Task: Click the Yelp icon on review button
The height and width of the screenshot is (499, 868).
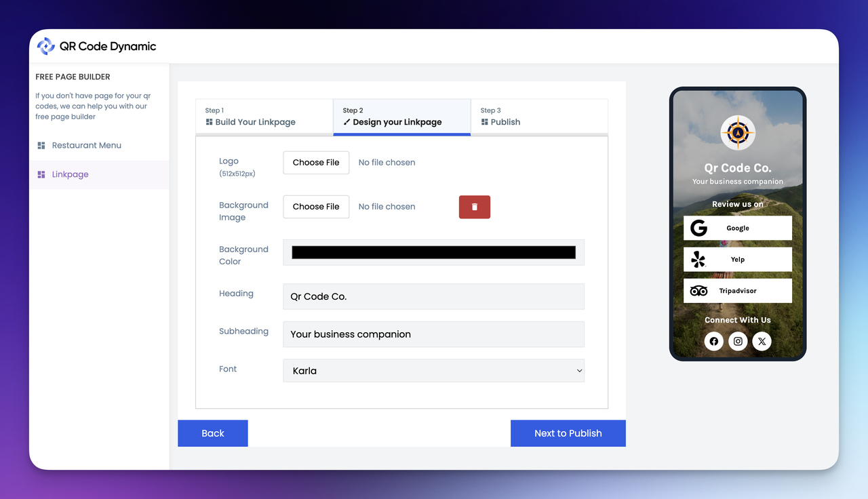Action: tap(698, 259)
